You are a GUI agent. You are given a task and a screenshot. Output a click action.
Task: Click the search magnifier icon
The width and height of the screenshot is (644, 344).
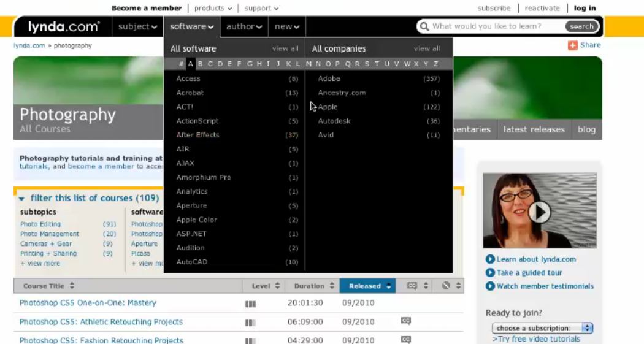click(424, 27)
